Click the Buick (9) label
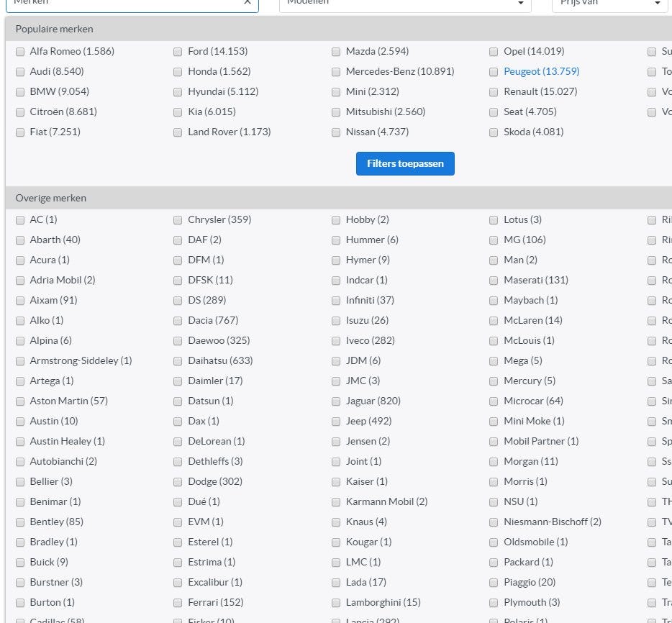Image resolution: width=672 pixels, height=623 pixels. point(49,562)
